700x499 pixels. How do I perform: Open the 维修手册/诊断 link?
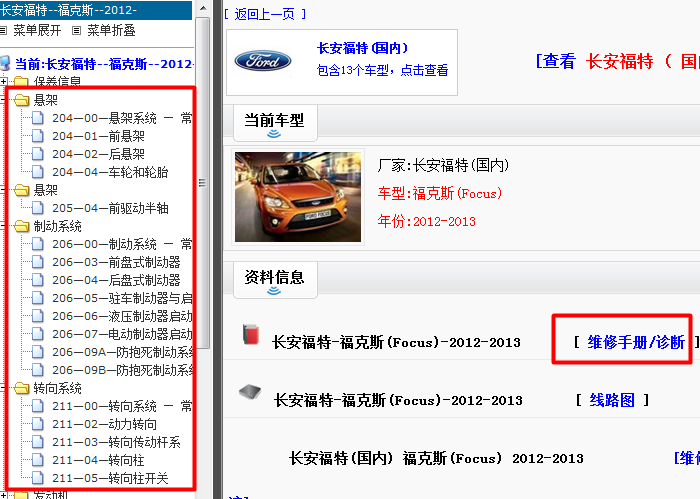(x=636, y=342)
